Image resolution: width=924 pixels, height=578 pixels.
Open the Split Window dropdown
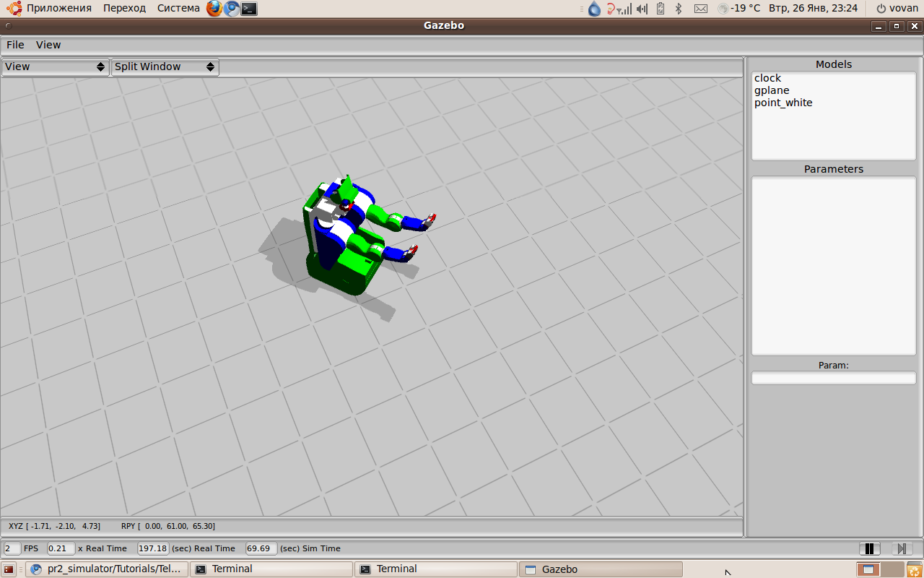(x=165, y=66)
